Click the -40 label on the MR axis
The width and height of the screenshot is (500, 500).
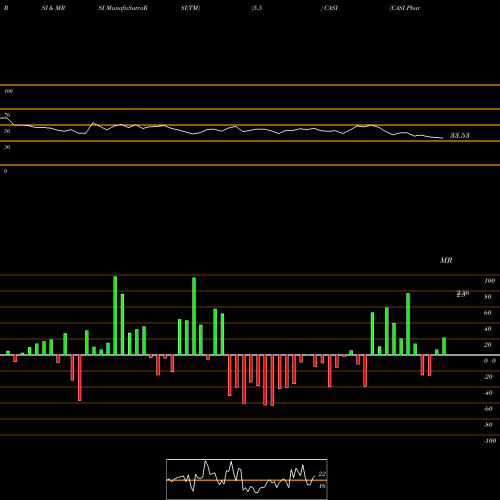point(488,393)
